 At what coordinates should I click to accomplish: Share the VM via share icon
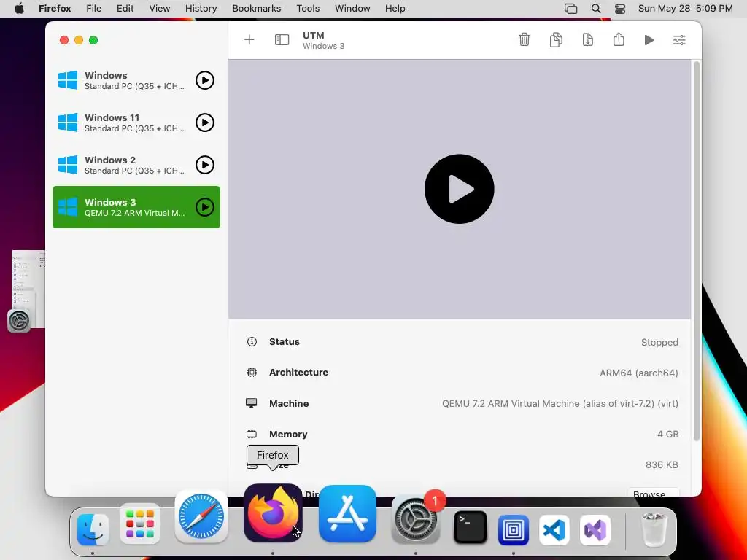pyautogui.click(x=619, y=39)
